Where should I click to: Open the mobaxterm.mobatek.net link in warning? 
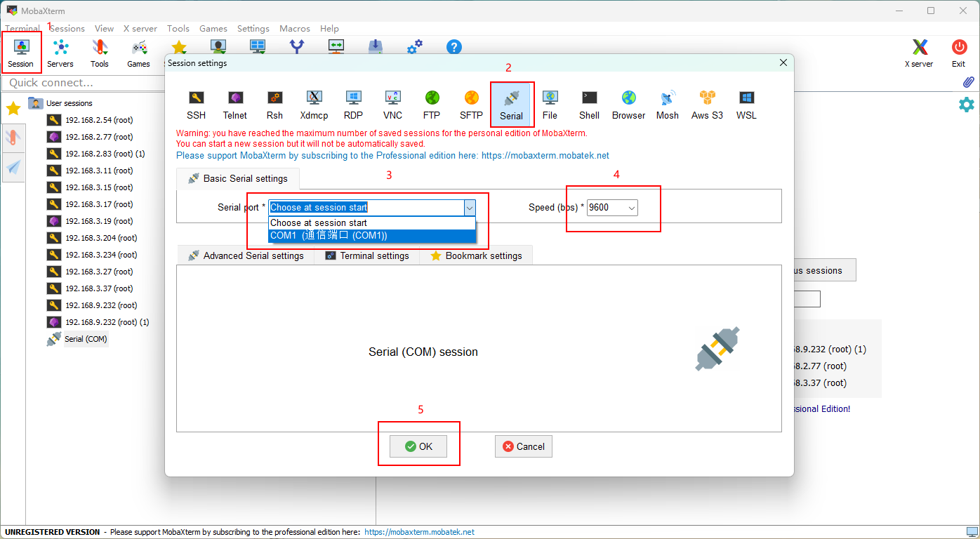point(545,155)
